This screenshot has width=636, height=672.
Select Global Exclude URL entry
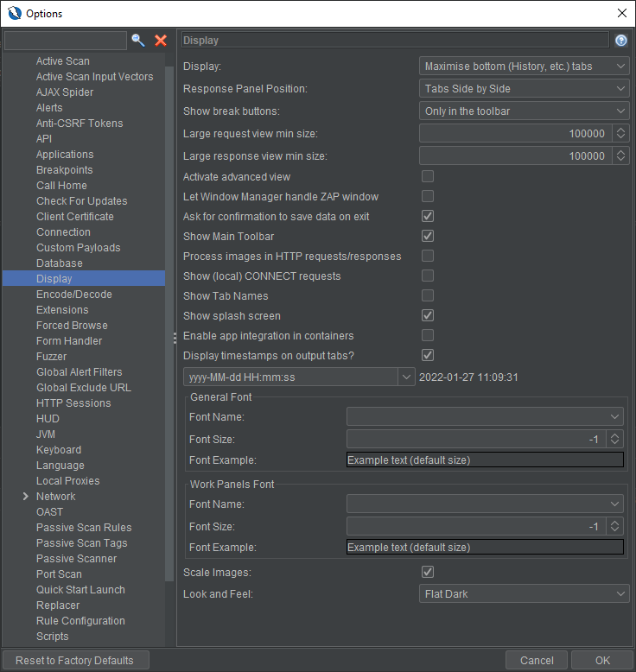84,388
